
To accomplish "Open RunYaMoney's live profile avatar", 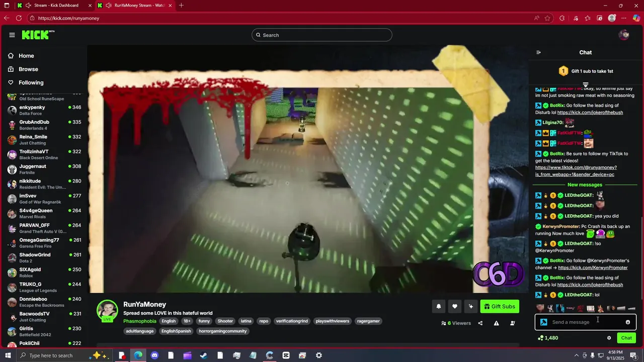I will click(107, 311).
